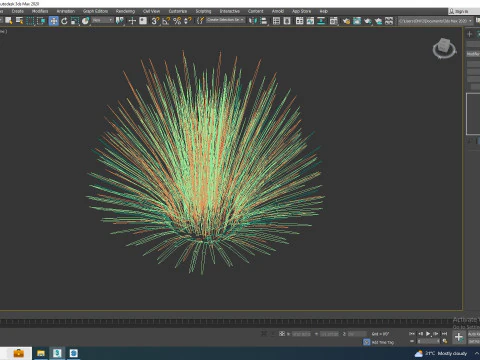Viewport: 480px width, 360px height.
Task: Toggle Layer Explorer icon
Action: pyautogui.click(x=287, y=21)
